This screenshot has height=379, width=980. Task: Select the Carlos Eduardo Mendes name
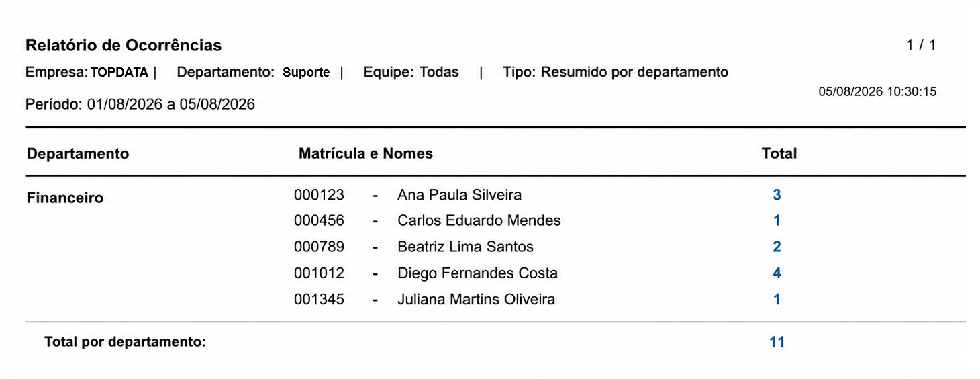click(479, 221)
